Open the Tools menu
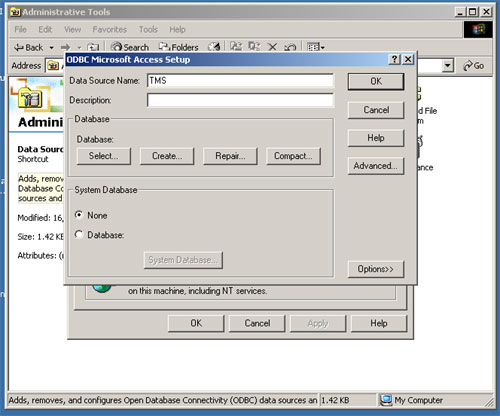This screenshot has width=500, height=416. [x=148, y=29]
